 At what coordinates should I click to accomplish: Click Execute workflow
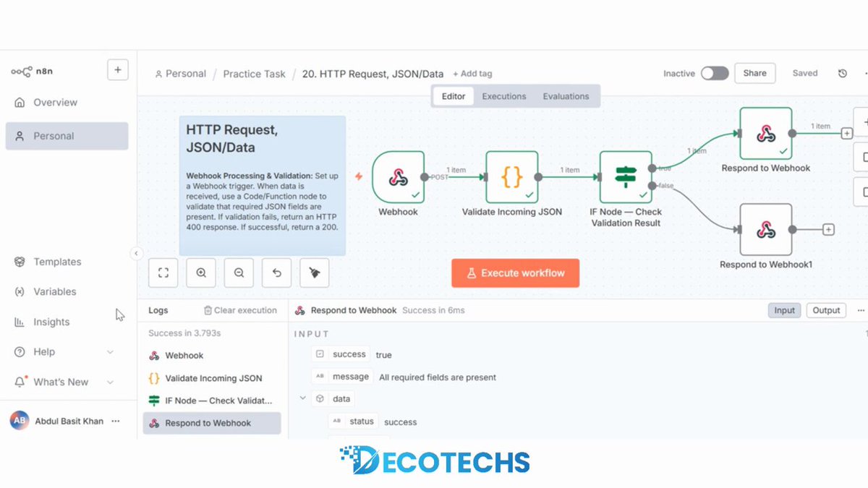516,273
